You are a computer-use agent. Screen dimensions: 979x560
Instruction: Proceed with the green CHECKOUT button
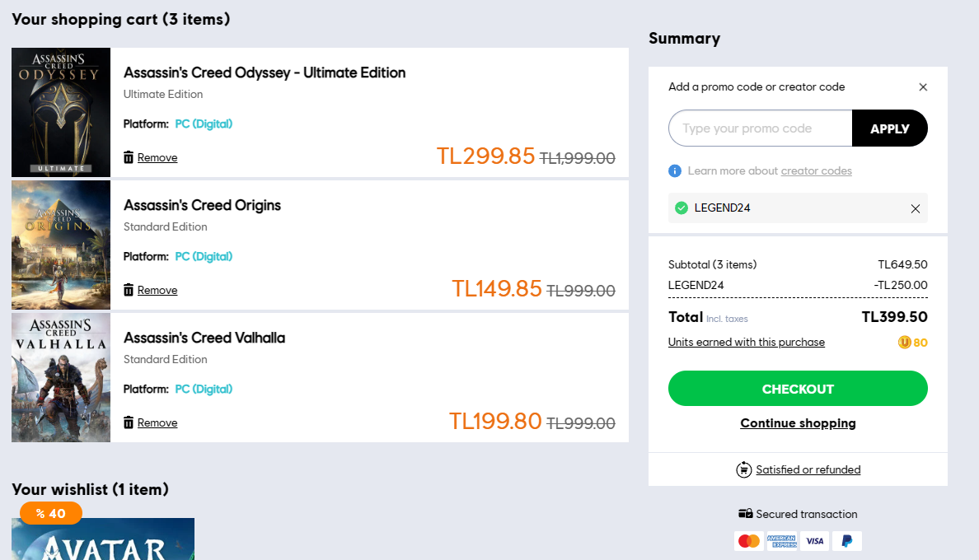coord(798,389)
